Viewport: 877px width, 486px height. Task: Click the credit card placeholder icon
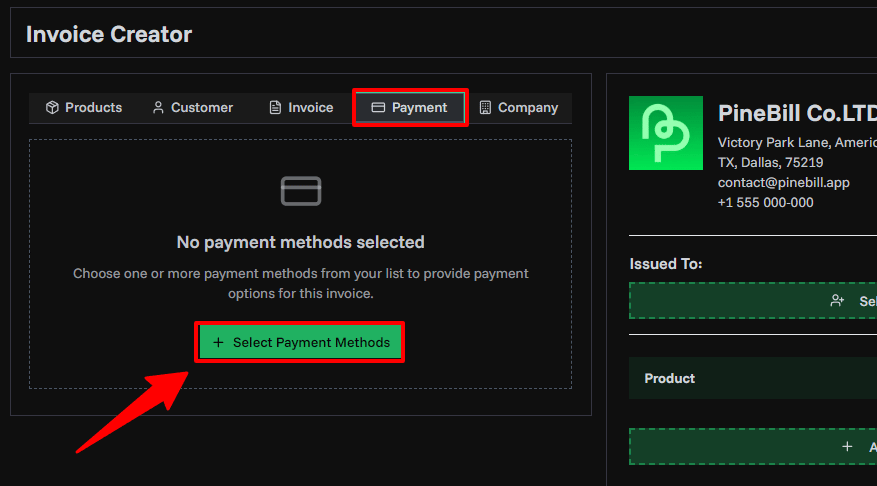coord(301,191)
